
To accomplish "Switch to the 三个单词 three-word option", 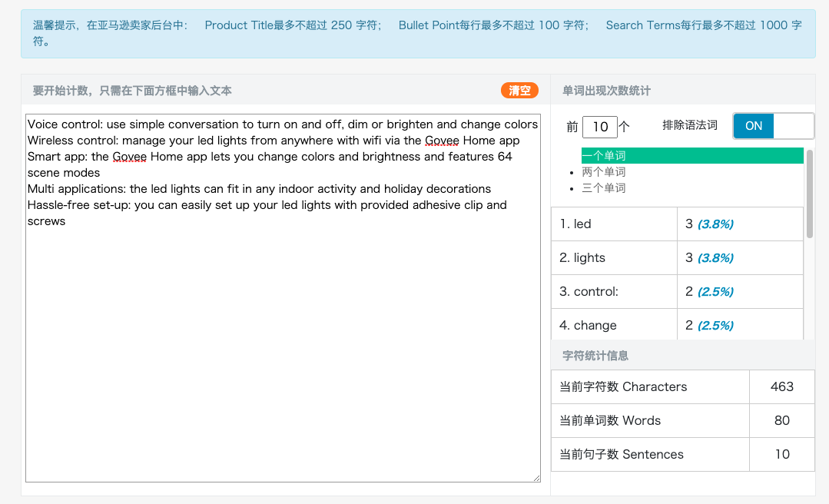I will point(604,188).
